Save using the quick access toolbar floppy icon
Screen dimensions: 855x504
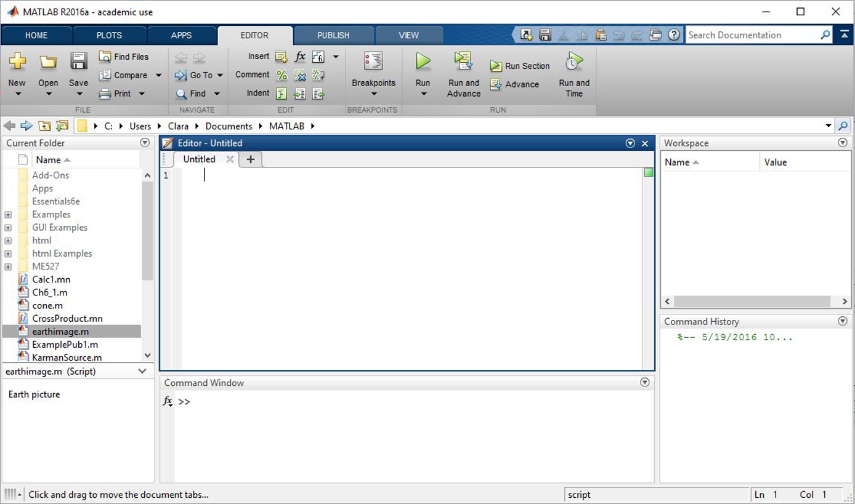tap(545, 35)
